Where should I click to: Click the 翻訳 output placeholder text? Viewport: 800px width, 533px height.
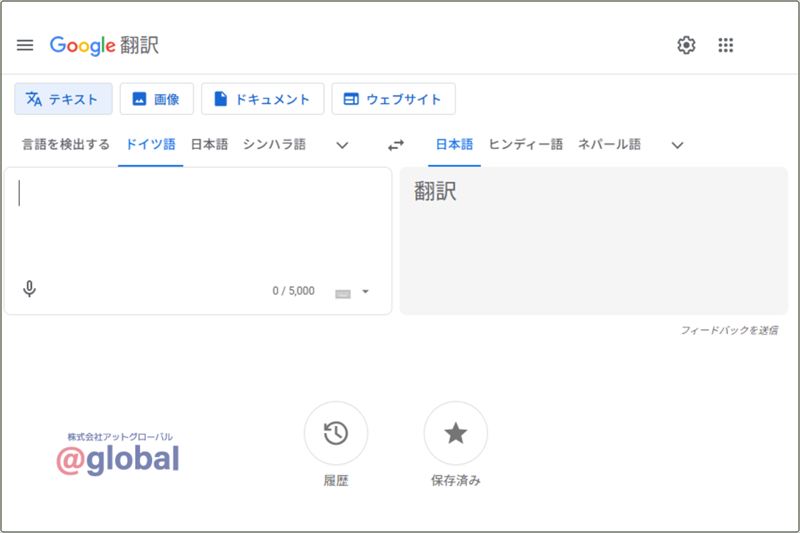pyautogui.click(x=435, y=192)
